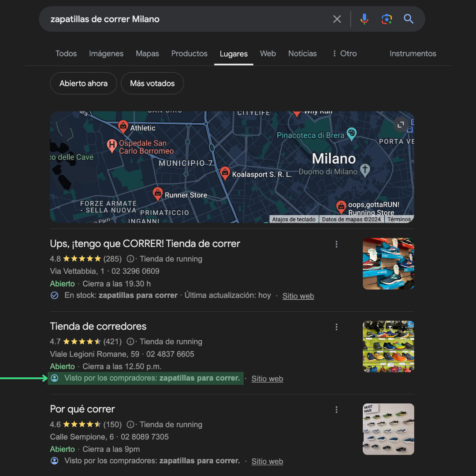Click phone number 02 3296 0609
Viewport: 476px width, 476px height.
pos(135,271)
